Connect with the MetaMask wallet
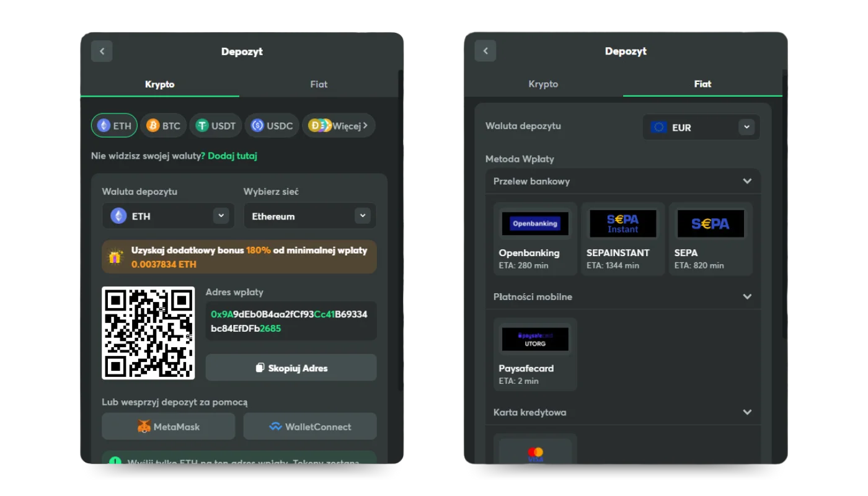Viewport: 868px width, 496px height. (x=168, y=427)
